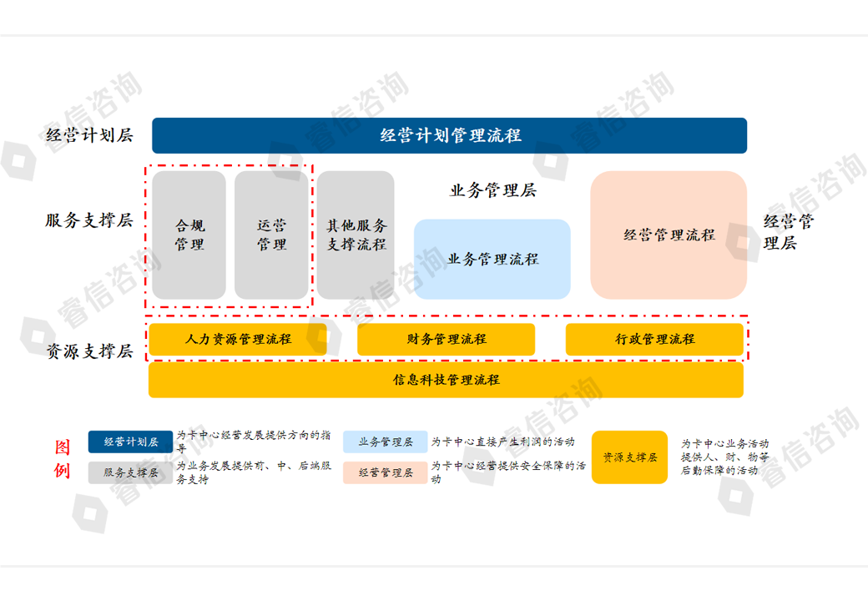Image resolution: width=868 pixels, height=601 pixels.
Task: Click the 服务支撑层 row label on left
Action: (x=88, y=221)
